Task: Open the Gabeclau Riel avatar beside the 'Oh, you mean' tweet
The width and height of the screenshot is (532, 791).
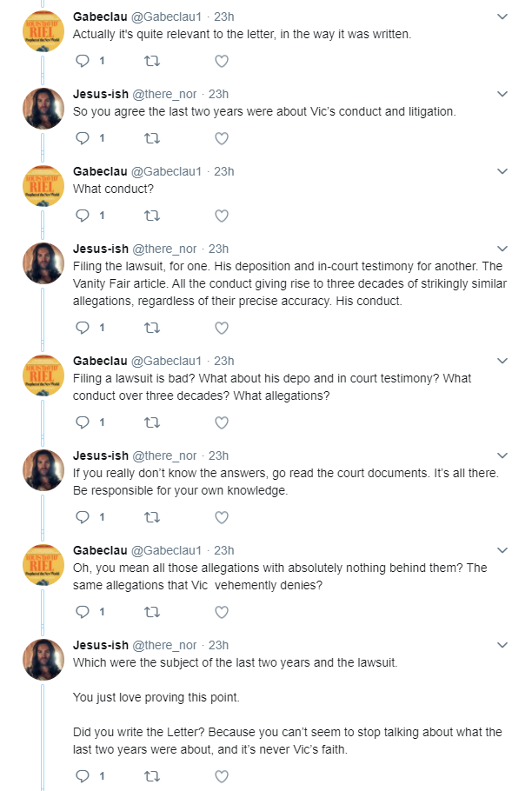Action: tap(43, 565)
